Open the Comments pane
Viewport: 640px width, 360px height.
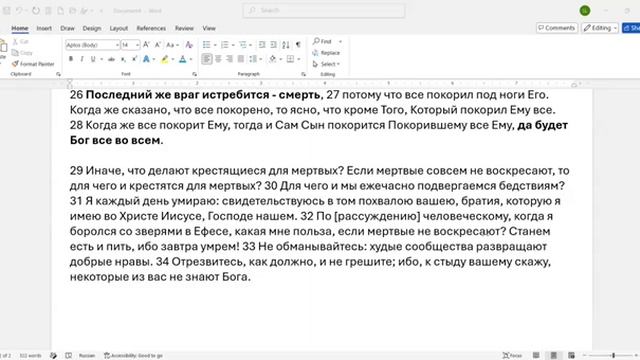click(556, 28)
